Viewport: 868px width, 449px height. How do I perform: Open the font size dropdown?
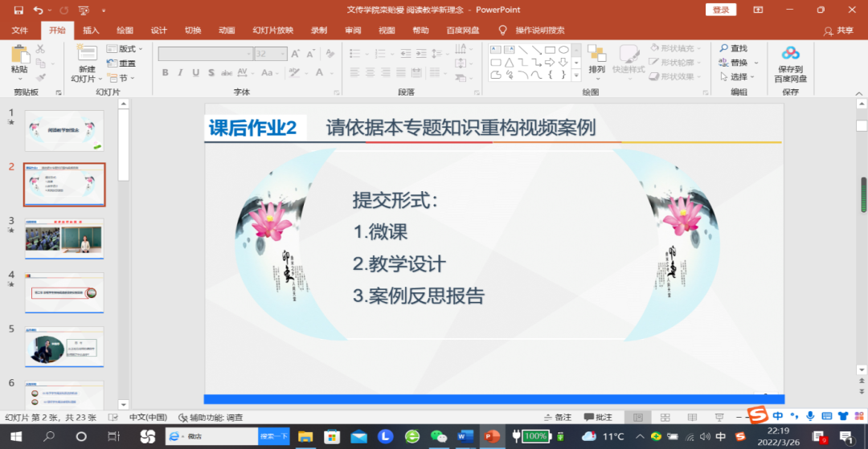[282, 54]
